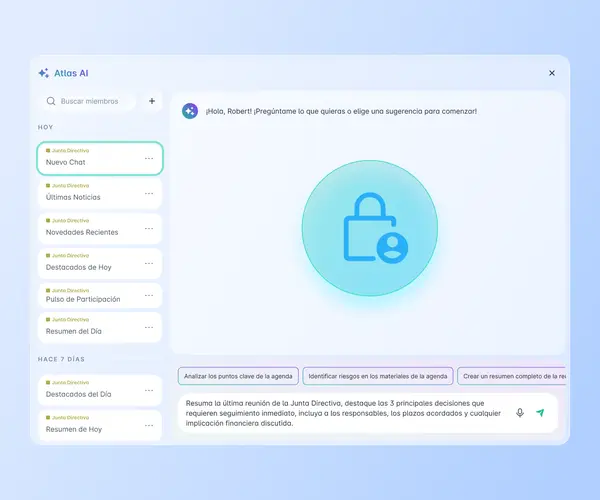Click the Atlas AI sparkle logo icon
600x500 pixels.
coord(44,73)
